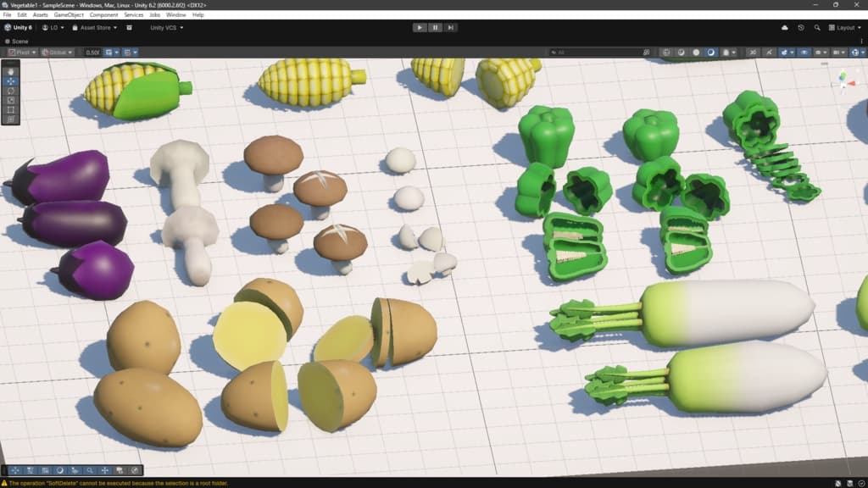This screenshot has width=868, height=488.
Task: Open the Asset Store button
Action: coord(95,28)
